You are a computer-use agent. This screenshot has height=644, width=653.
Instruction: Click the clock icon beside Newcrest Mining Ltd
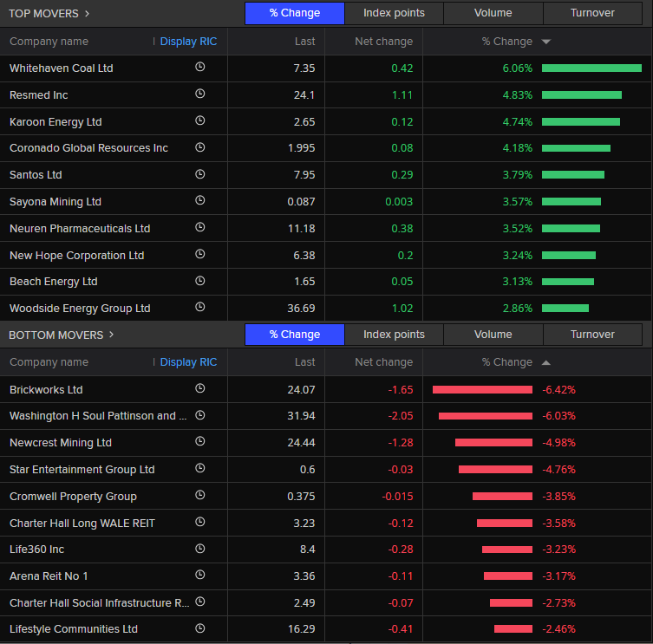(200, 441)
